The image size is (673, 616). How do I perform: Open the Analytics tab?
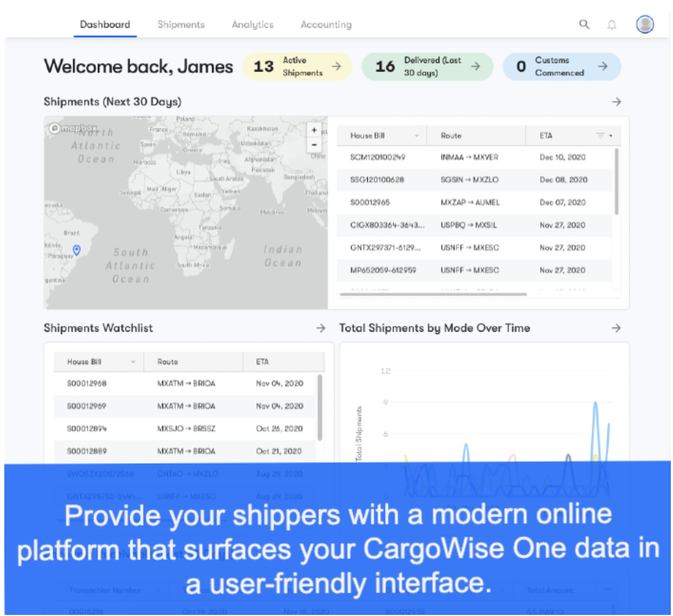click(x=253, y=25)
